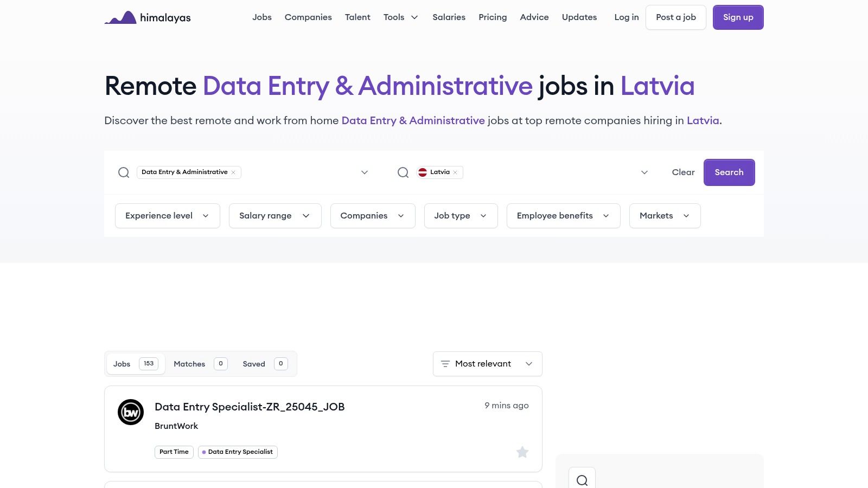Click Data Entry & Administrative link in description
This screenshot has width=868, height=488.
413,120
